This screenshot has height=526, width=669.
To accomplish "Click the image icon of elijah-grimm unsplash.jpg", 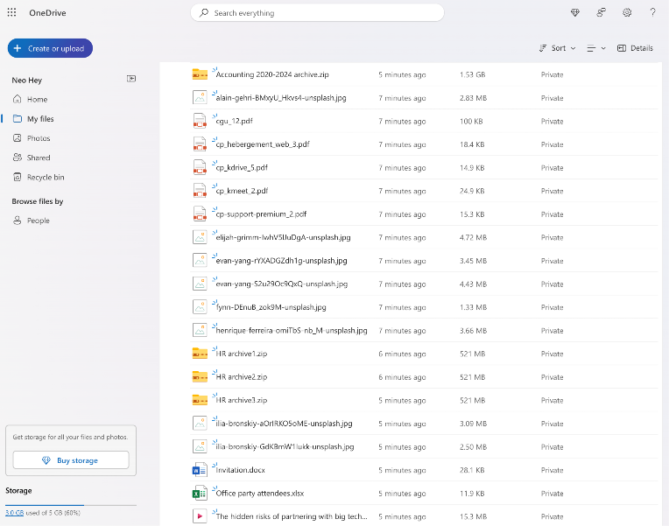I will click(200, 237).
